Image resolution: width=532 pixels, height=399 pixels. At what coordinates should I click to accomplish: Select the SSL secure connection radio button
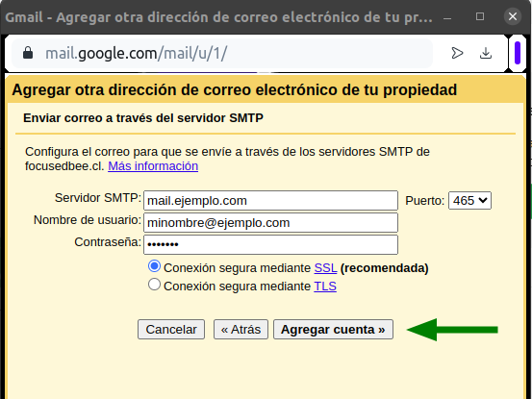[x=154, y=266]
